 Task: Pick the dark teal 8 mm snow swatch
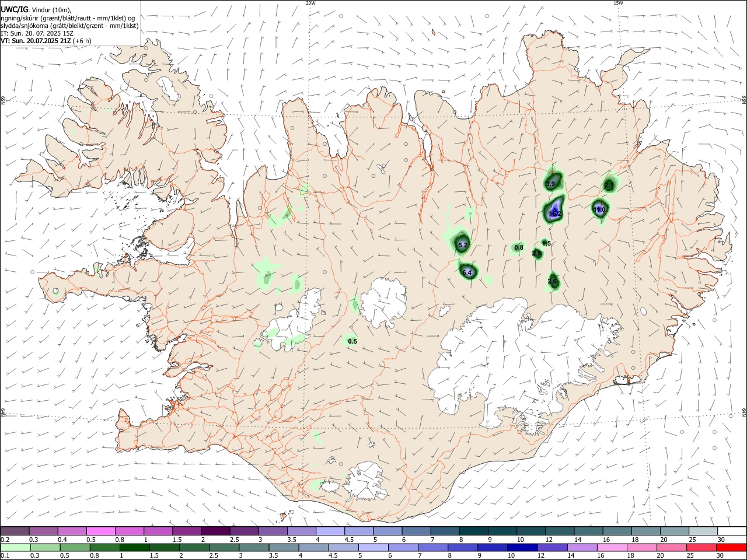(473, 531)
